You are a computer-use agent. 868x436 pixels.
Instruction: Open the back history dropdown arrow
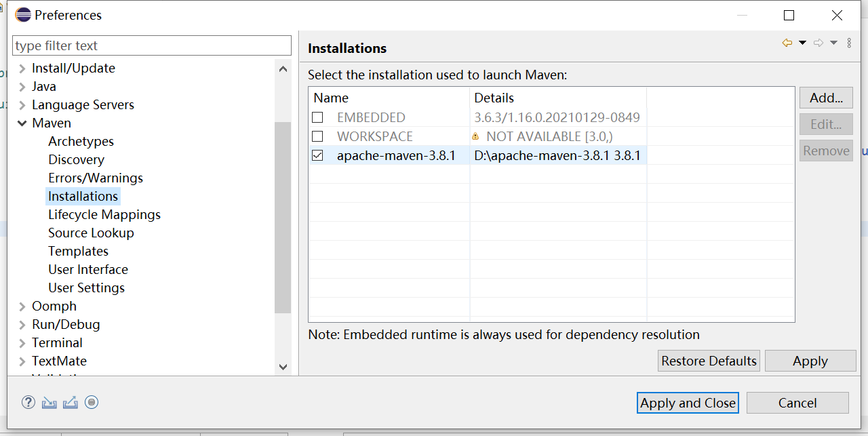pos(802,43)
